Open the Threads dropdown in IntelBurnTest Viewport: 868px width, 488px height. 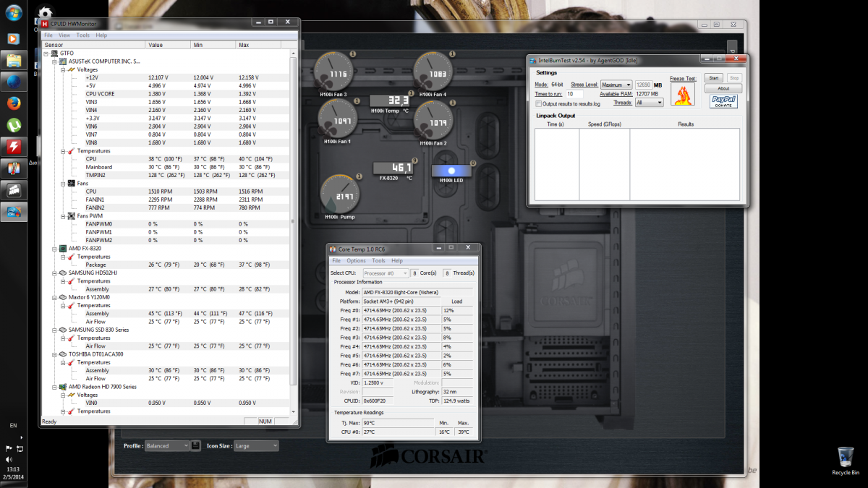point(649,103)
